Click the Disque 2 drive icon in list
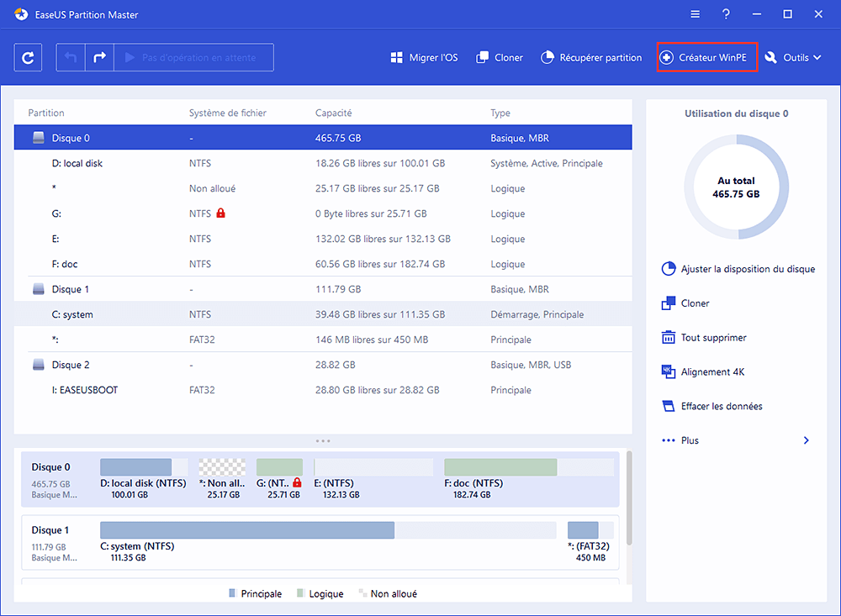 (39, 365)
